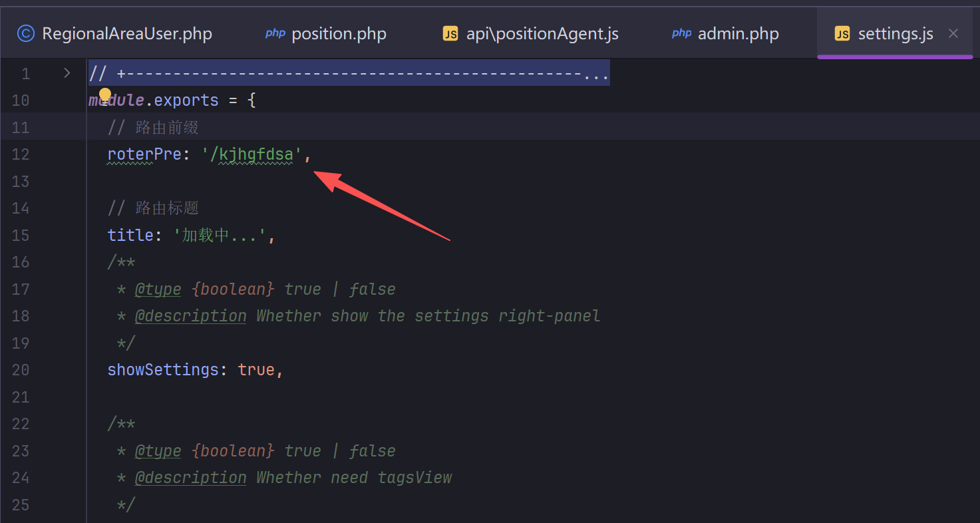Close the settings.js tab
This screenshot has height=523, width=980.
(x=953, y=33)
